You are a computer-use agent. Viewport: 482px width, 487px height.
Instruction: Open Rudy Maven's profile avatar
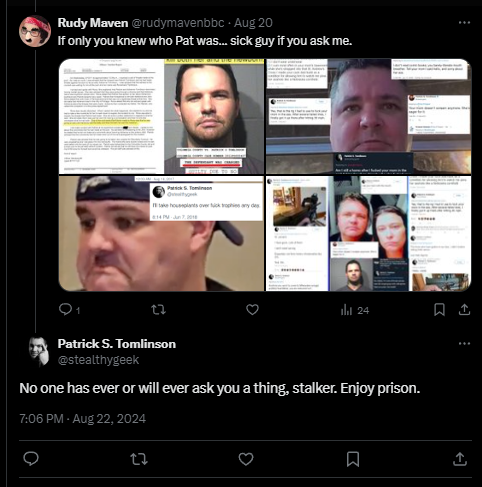click(35, 31)
